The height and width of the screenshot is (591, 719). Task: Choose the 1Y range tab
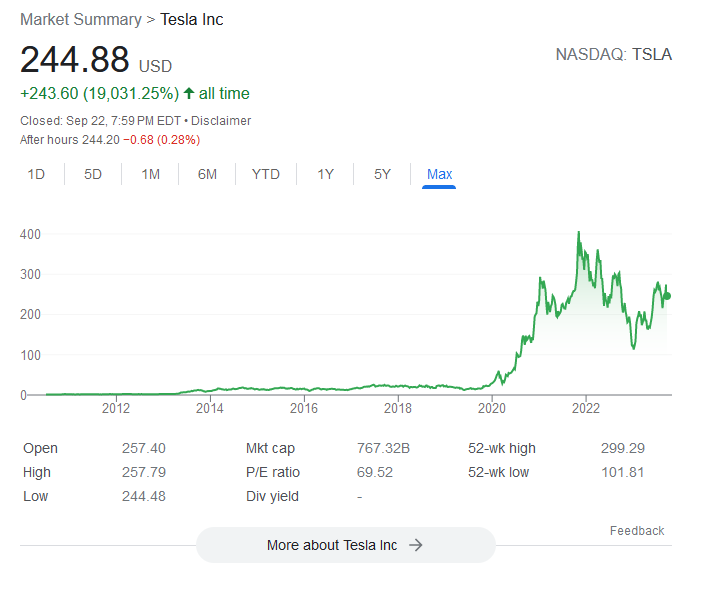(325, 174)
